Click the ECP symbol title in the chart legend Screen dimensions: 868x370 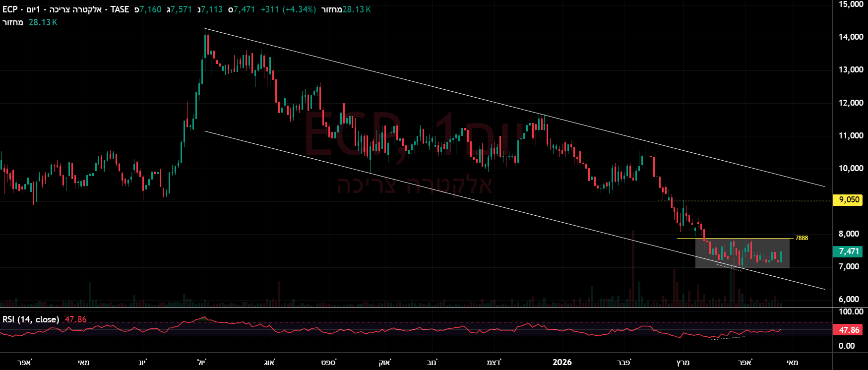(10, 9)
